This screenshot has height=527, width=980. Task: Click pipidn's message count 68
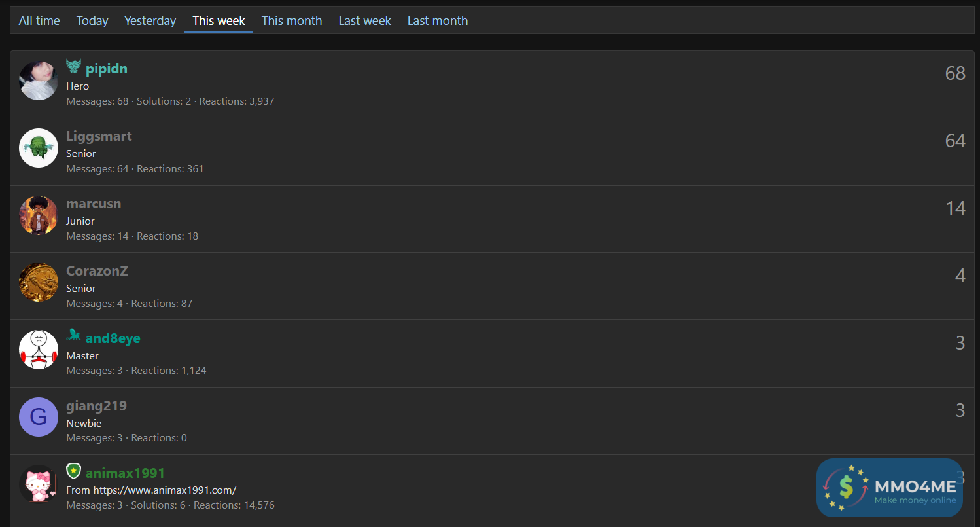(x=955, y=73)
